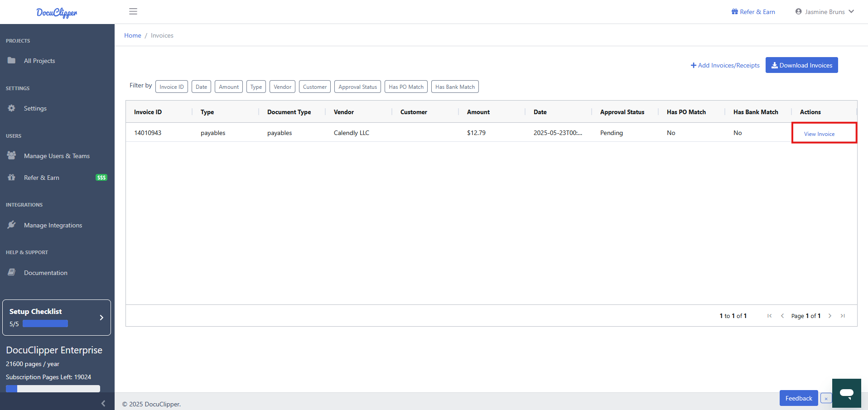Collapse the sidebar with bottom-left chevron
Image resolution: width=868 pixels, height=410 pixels.
click(103, 403)
